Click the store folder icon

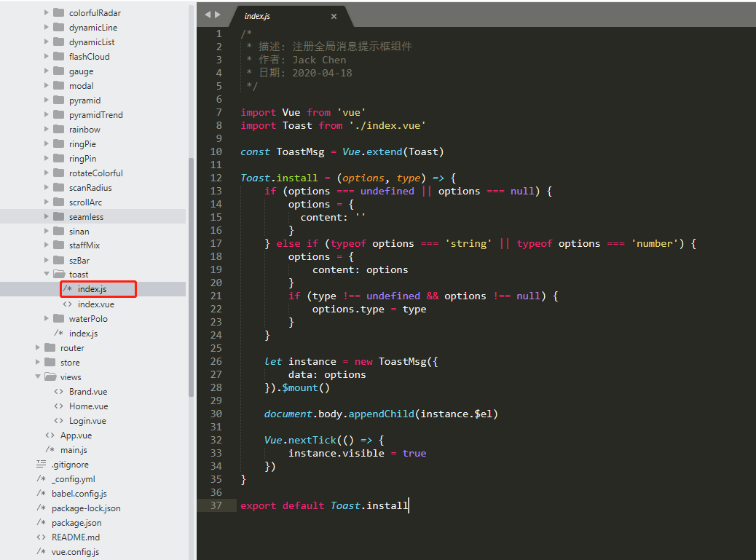50,362
